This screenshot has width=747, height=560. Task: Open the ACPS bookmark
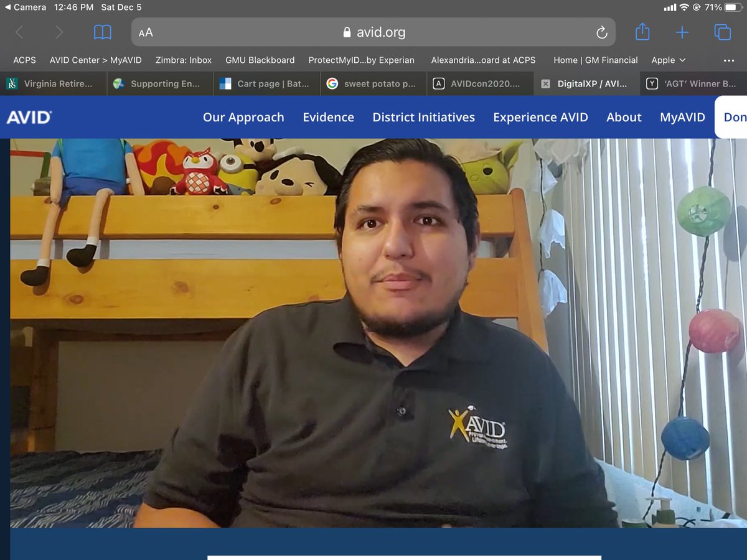tap(25, 60)
